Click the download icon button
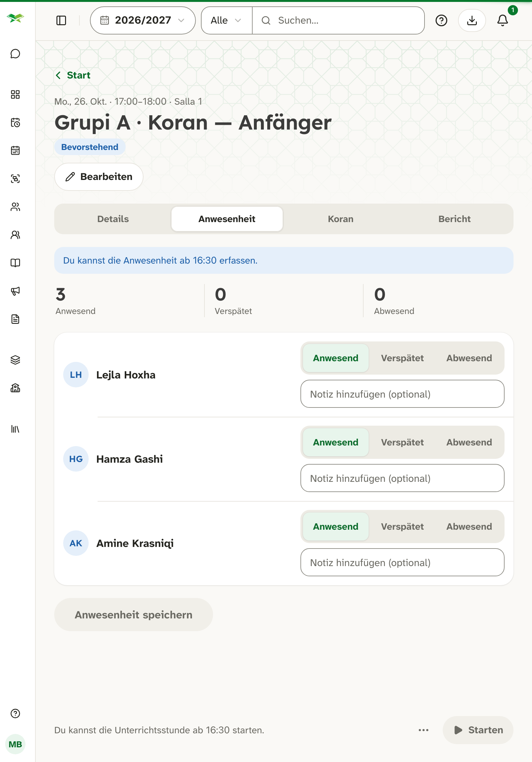Viewport: 532px width, 762px height. click(472, 20)
